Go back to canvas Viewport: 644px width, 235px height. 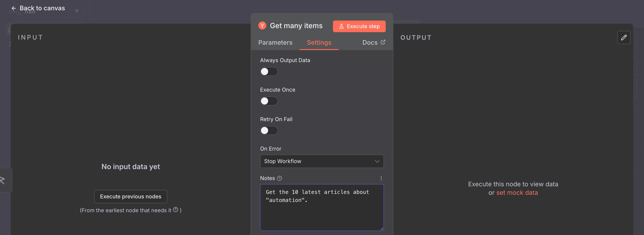[38, 8]
